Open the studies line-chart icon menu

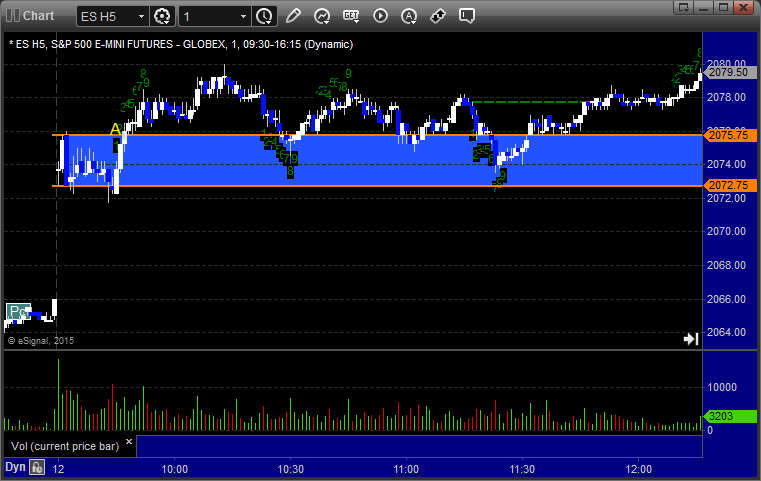322,16
